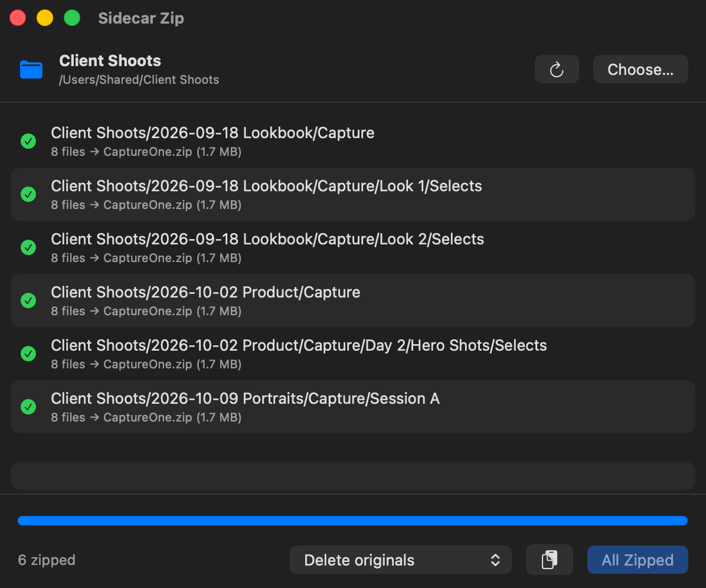Click the /Users/Shared/Client Shoots path text

coord(139,80)
